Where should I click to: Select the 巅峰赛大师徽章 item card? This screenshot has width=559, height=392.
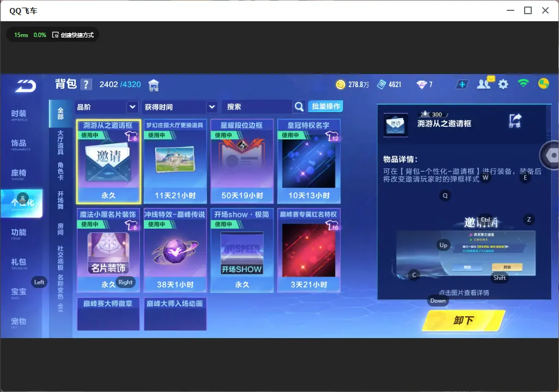[108, 314]
